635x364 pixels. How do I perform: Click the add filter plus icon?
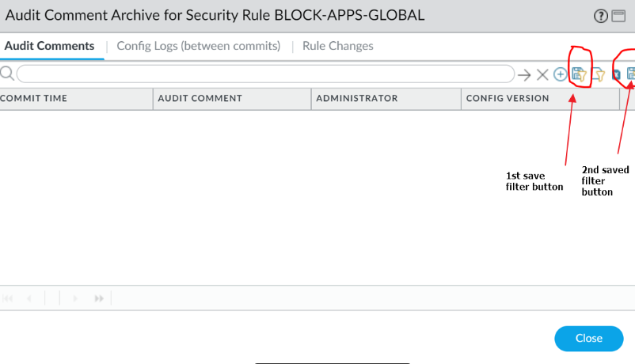point(560,74)
